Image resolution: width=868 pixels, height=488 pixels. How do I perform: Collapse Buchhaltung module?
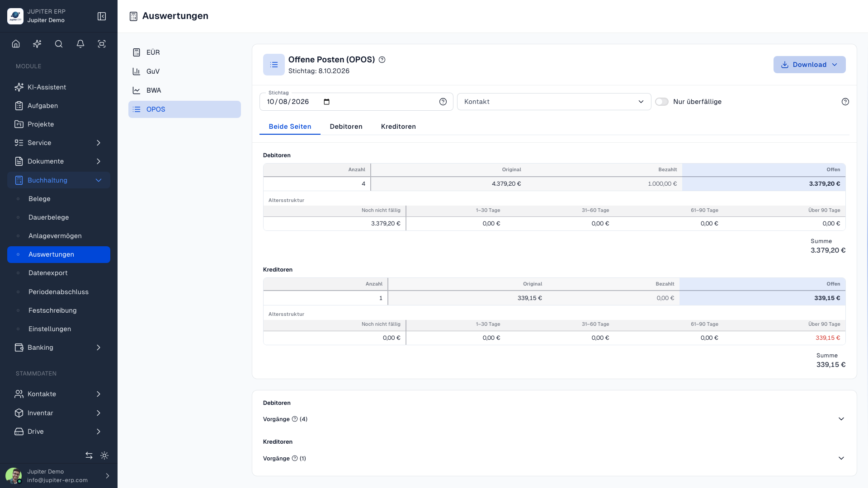pyautogui.click(x=59, y=180)
